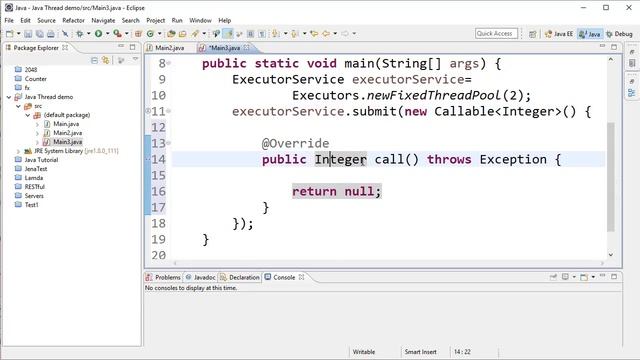Toggle Show Whitespace Characters
Viewport: 640px width, 360px height.
pos(262,34)
